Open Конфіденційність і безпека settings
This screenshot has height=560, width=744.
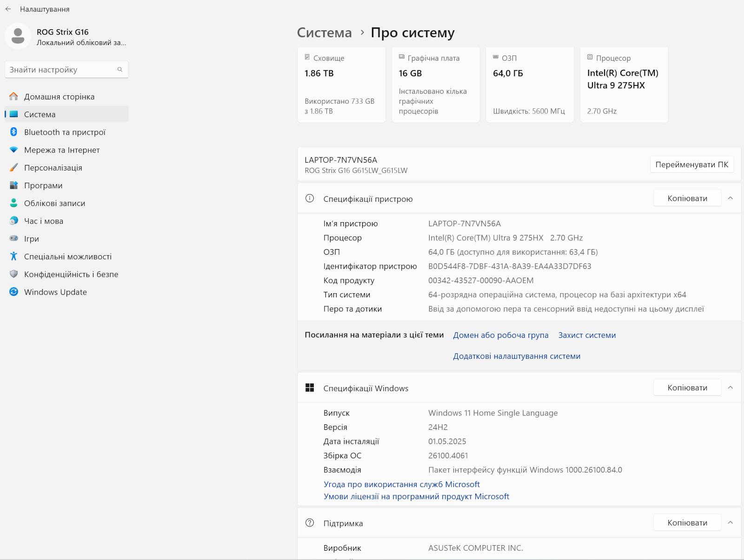(x=67, y=274)
